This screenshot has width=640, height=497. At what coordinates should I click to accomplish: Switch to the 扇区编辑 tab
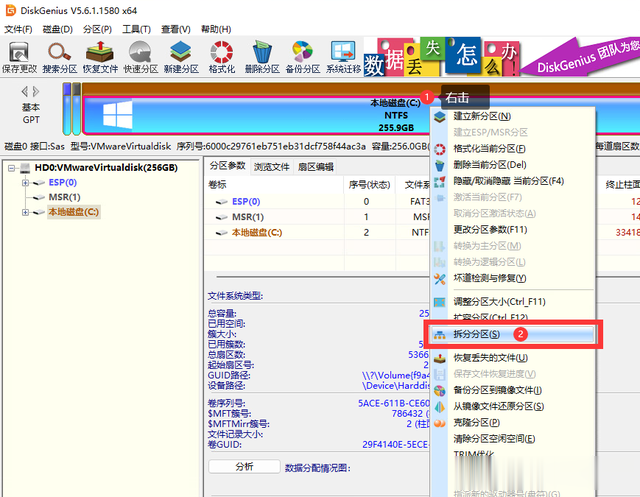tap(316, 166)
